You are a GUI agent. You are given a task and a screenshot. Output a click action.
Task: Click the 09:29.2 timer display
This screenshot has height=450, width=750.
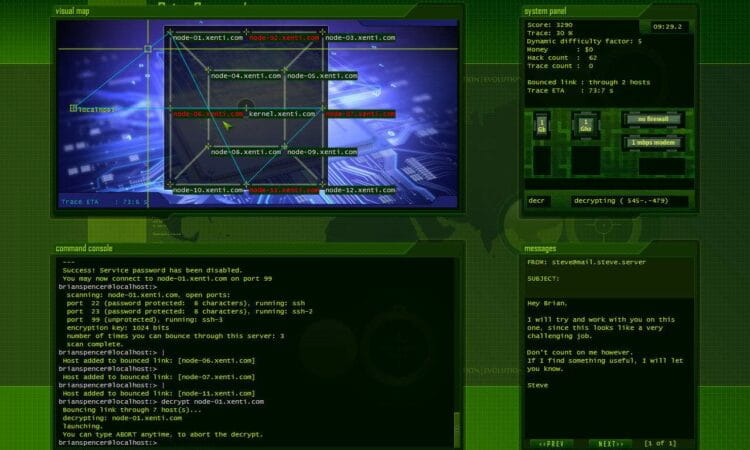(x=667, y=26)
